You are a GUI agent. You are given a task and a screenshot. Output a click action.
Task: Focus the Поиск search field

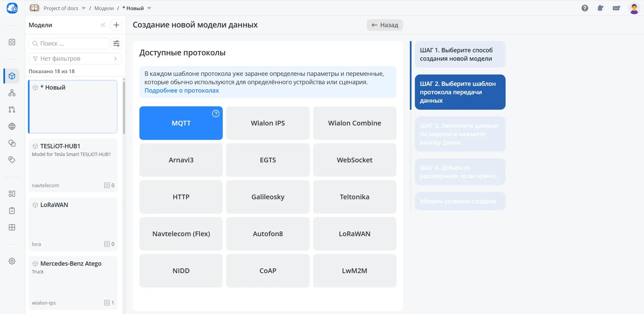pos(69,44)
